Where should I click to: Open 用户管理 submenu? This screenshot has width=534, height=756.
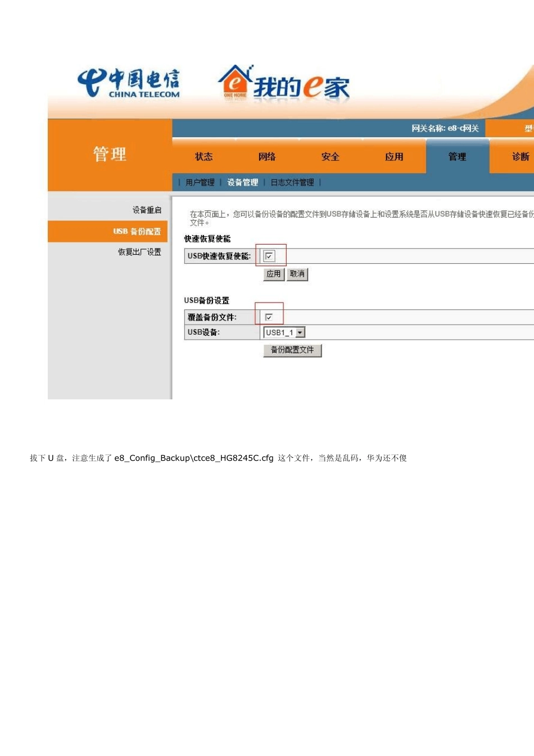[200, 182]
